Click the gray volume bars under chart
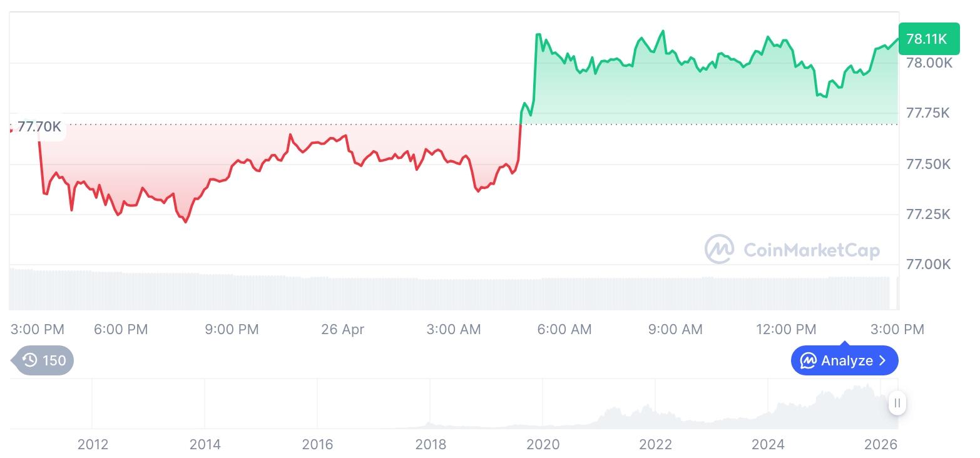Image resolution: width=980 pixels, height=458 pixels. pyautogui.click(x=438, y=293)
